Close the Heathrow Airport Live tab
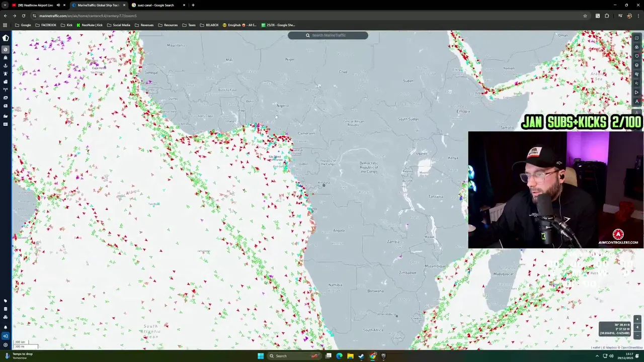Screen dimensions: 644x362 click(x=64, y=5)
